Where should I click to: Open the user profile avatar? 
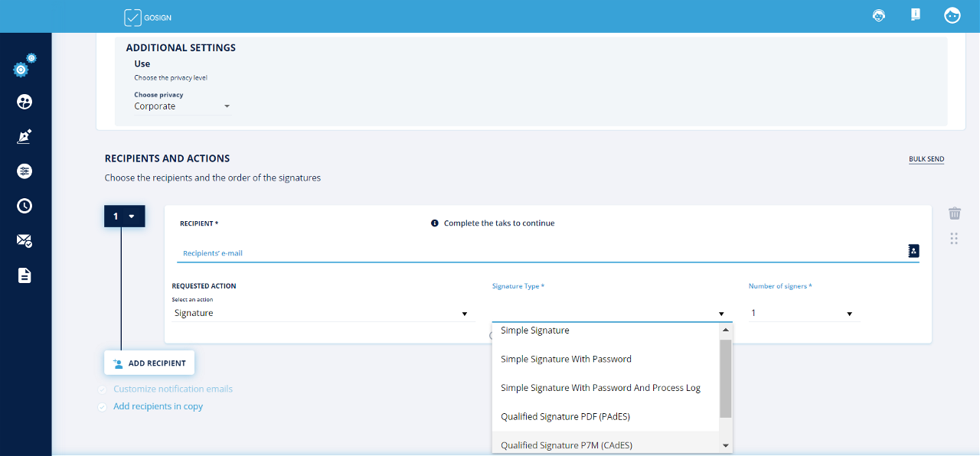tap(952, 15)
